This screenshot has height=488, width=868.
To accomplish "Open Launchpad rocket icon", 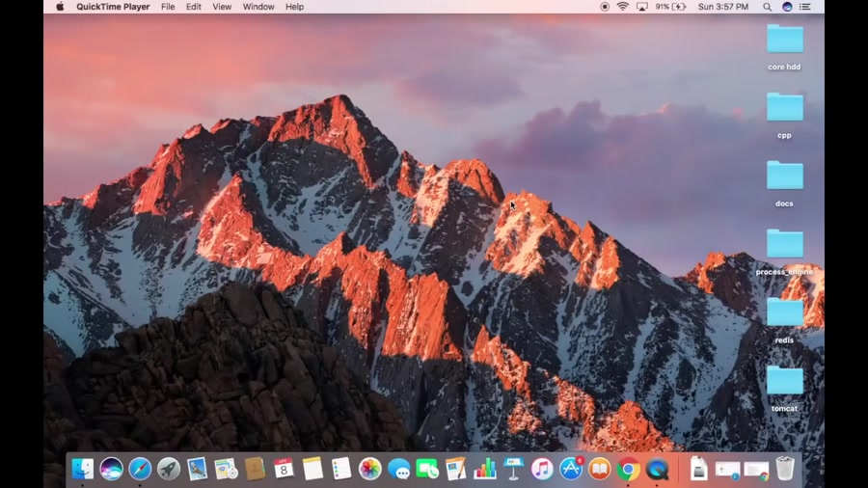I will (x=169, y=469).
